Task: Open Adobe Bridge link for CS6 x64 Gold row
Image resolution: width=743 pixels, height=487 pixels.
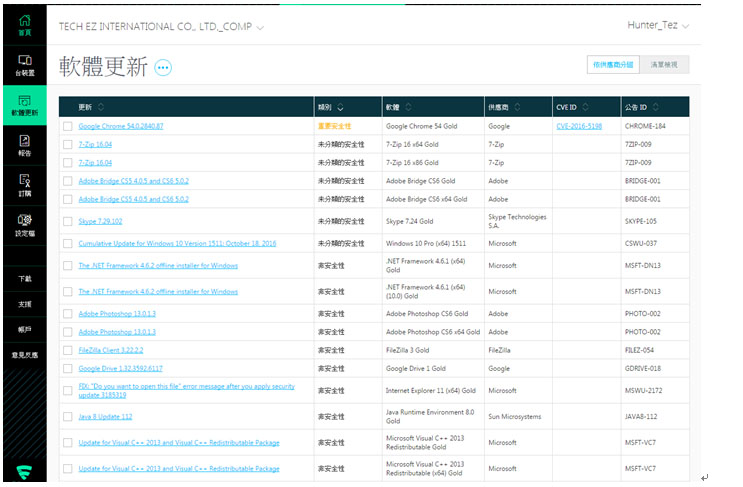Action: coord(134,199)
